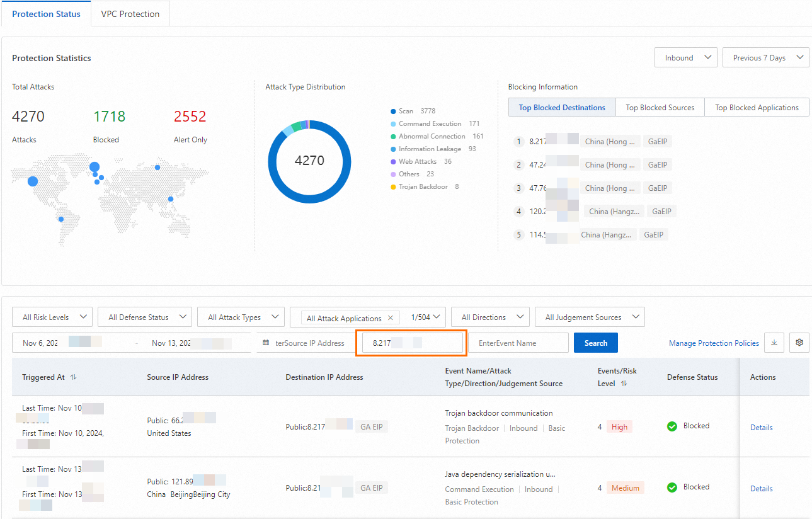Screen dimensions: 812x519
Task: Select the Information Leakage legend entry
Action: click(433, 149)
